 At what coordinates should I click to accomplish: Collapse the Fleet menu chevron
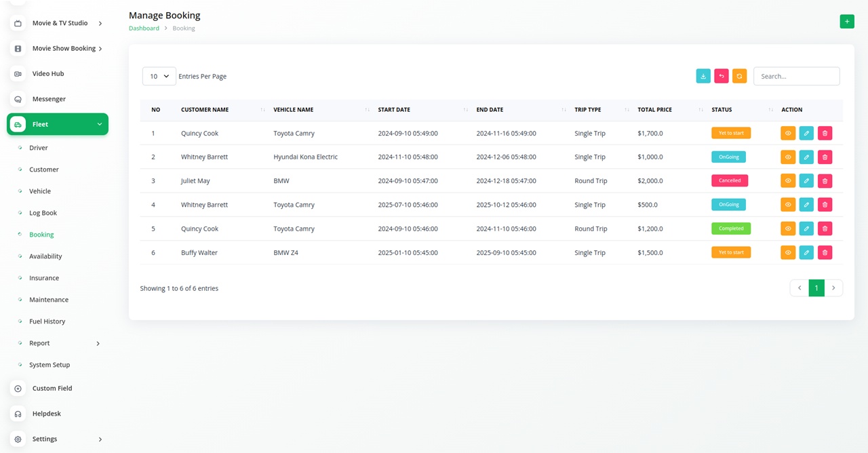click(100, 124)
